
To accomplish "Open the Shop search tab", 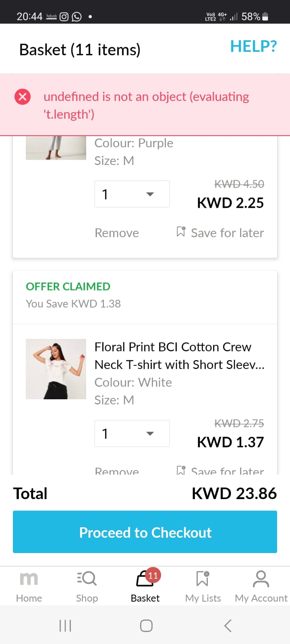I will (x=87, y=586).
